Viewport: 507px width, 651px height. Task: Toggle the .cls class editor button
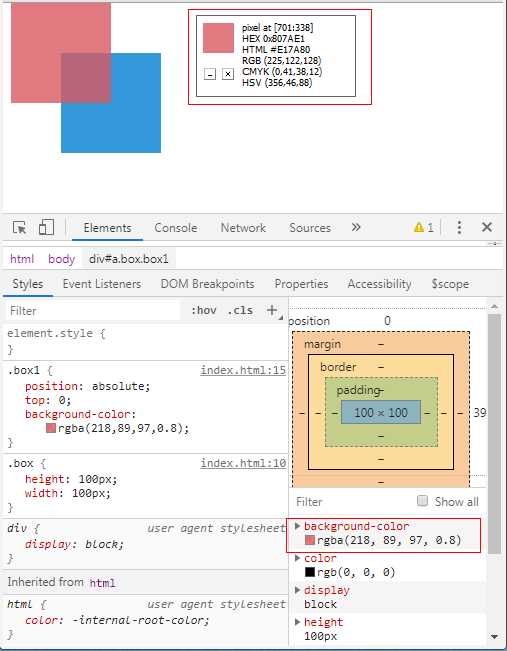coord(240,311)
